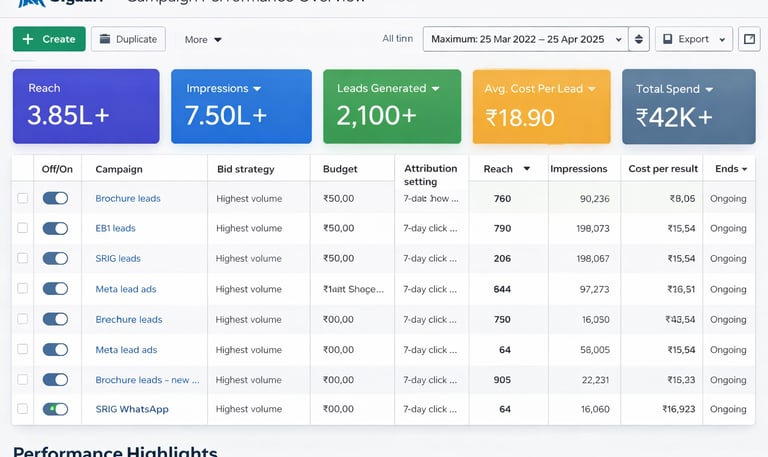Sort by the Budget column header
Screen dimensions: 768x457
[x=340, y=169]
